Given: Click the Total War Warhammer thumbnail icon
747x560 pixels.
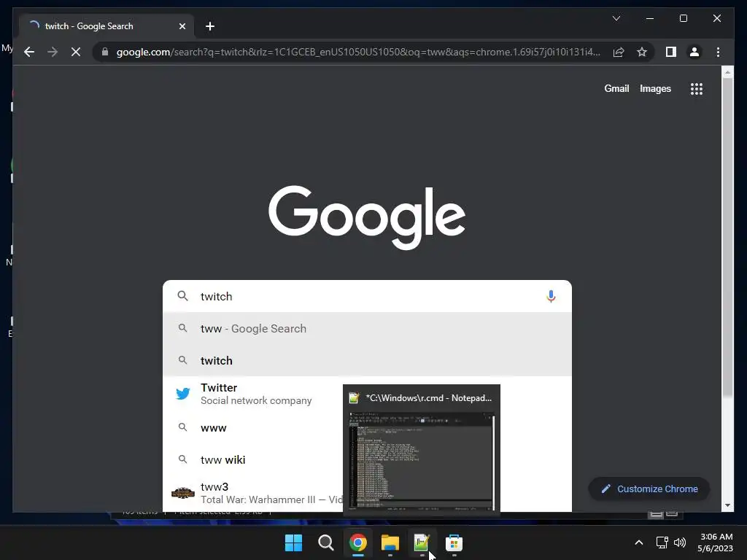Looking at the screenshot, I should (x=183, y=493).
